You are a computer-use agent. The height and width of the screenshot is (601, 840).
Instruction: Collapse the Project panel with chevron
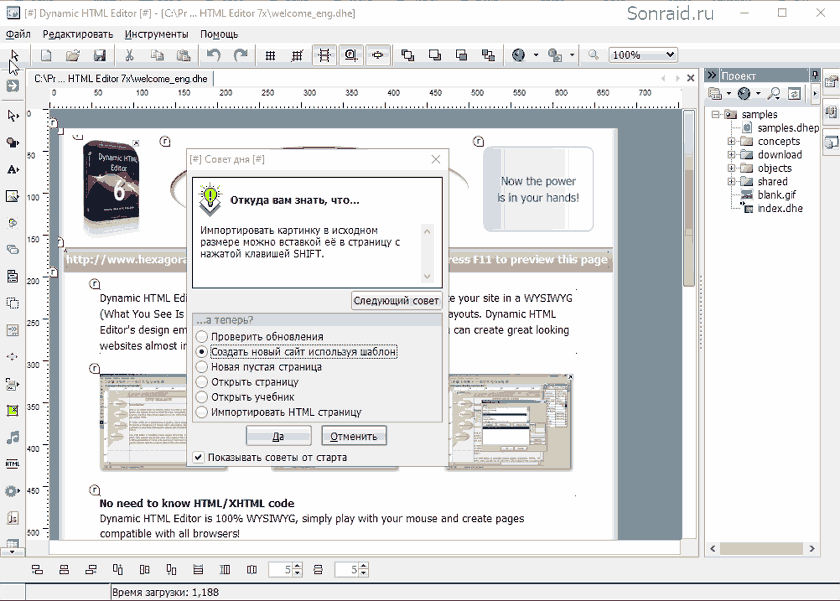click(x=712, y=75)
